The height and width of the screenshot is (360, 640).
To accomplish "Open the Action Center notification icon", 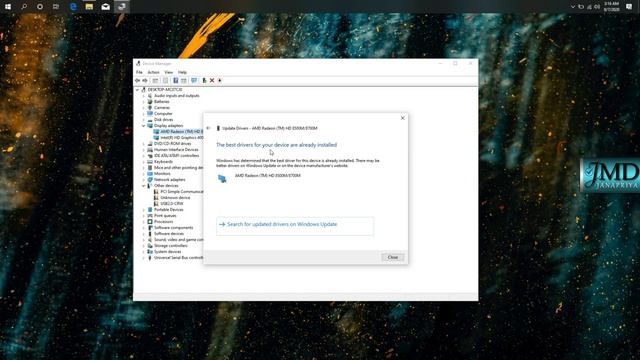I will (x=629, y=7).
